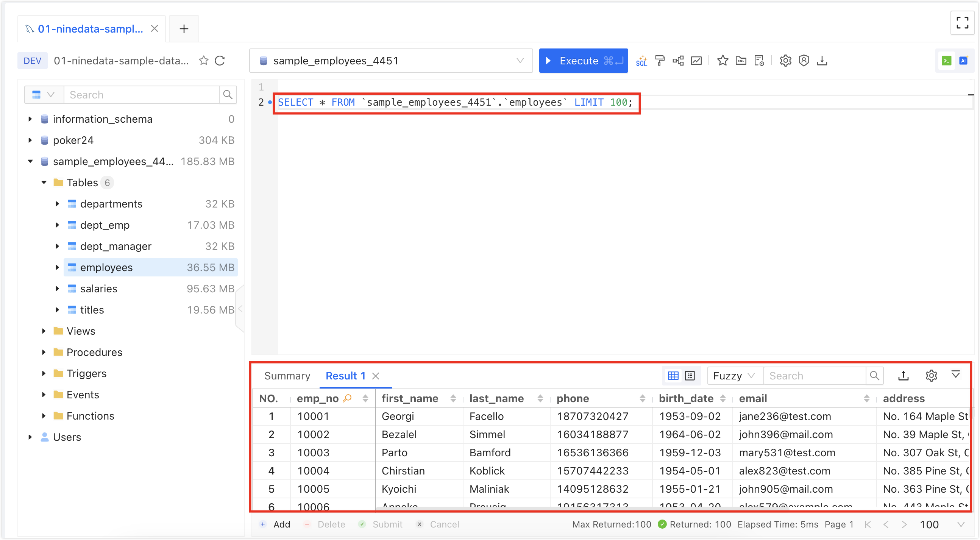This screenshot has height=540, width=980.
Task: Expand the information_schema database
Action: tap(30, 119)
